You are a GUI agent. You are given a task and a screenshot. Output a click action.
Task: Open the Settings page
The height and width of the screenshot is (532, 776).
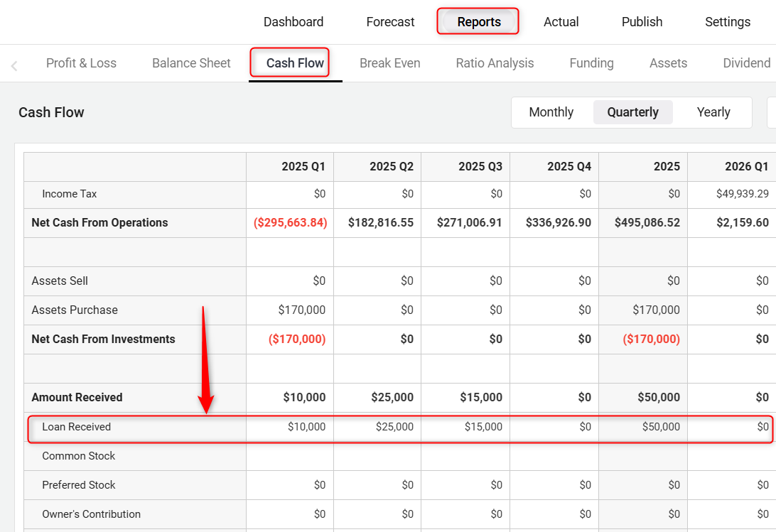(727, 22)
